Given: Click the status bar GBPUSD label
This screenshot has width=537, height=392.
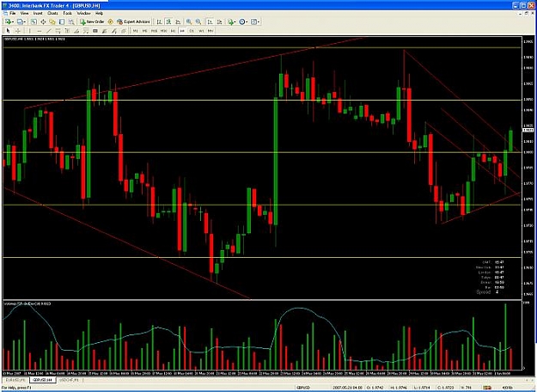Looking at the screenshot, I should pyautogui.click(x=303, y=388).
